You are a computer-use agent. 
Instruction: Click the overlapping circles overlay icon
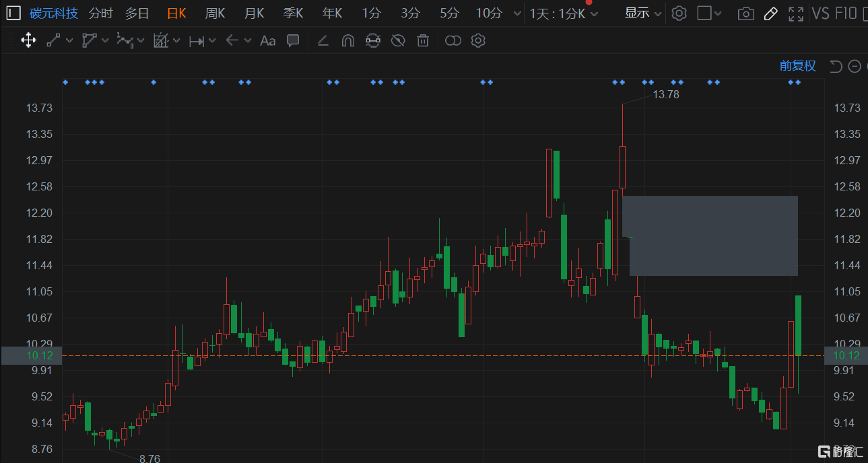pos(453,40)
